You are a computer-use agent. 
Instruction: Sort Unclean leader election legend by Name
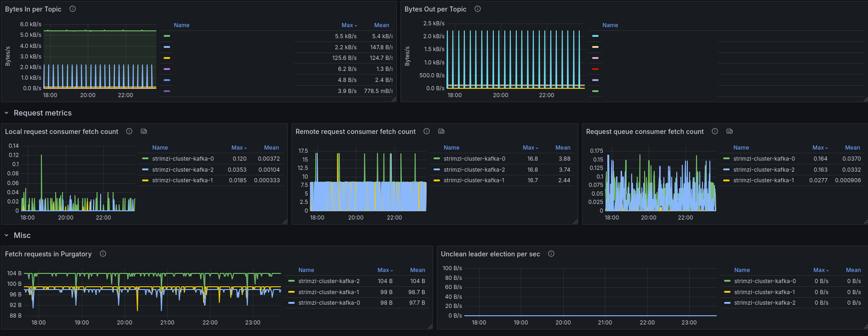742,270
